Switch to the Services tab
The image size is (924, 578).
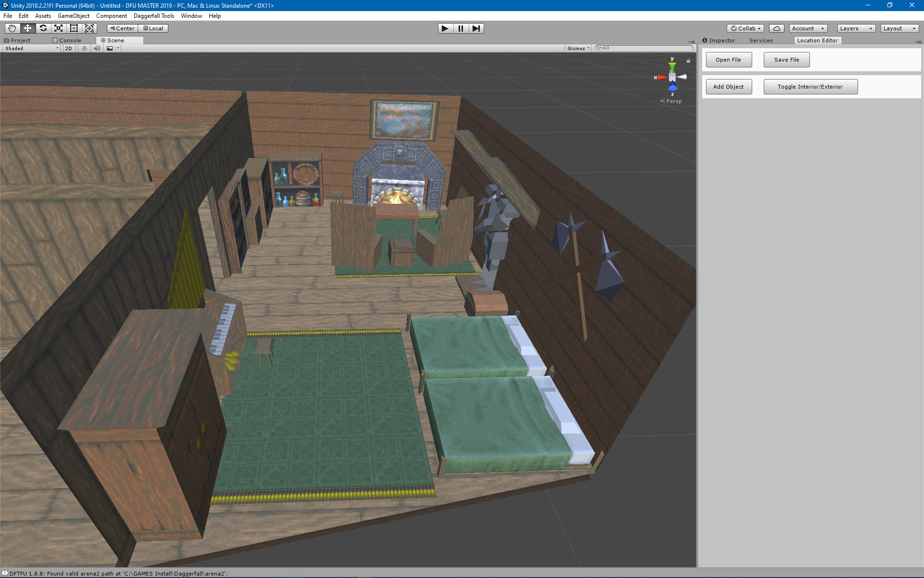tap(761, 40)
